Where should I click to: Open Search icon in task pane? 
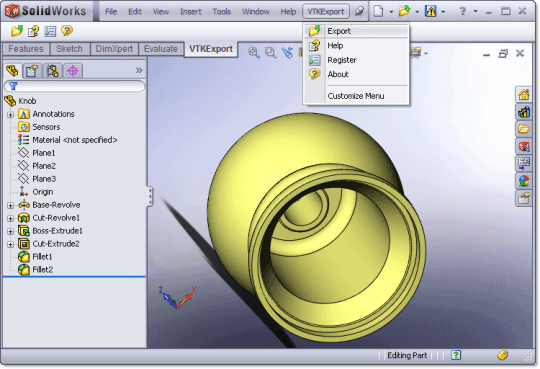524,146
